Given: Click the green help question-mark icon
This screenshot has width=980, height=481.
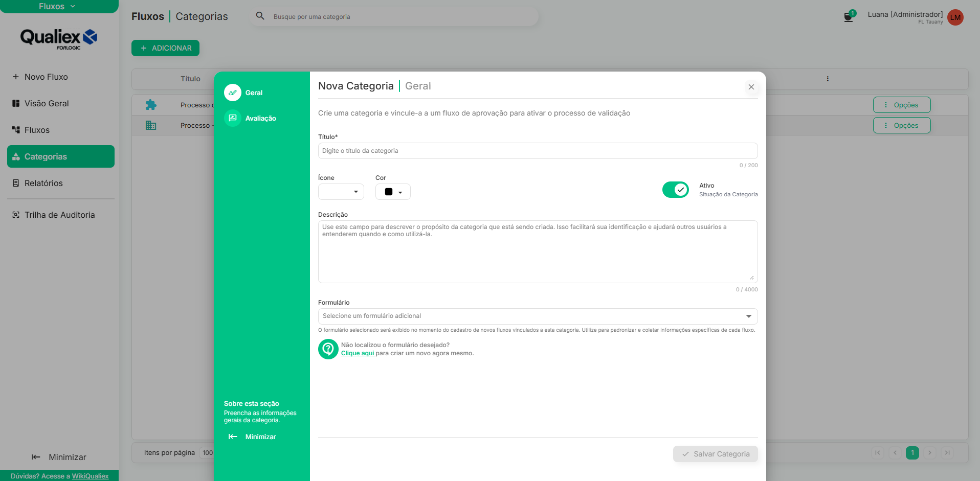Looking at the screenshot, I should pos(328,349).
